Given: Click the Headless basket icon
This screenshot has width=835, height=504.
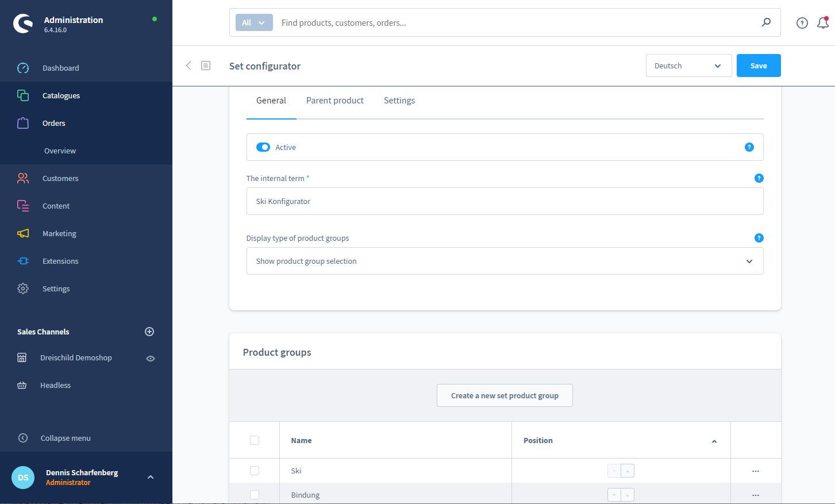Looking at the screenshot, I should coord(22,385).
